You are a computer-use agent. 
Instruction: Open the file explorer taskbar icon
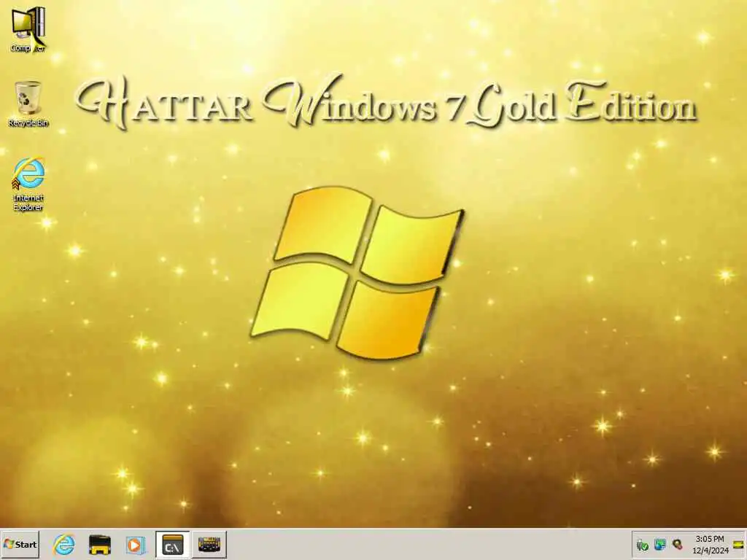[99, 544]
